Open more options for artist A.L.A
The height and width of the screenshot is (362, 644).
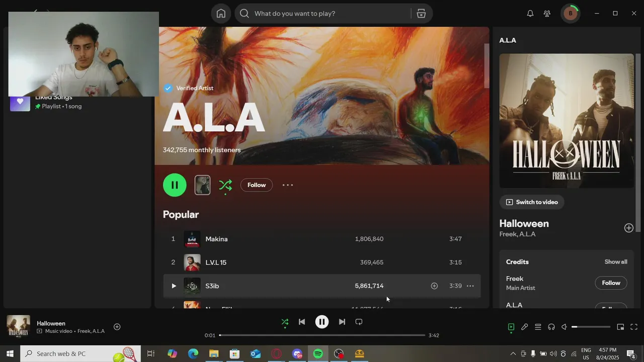[x=288, y=185]
